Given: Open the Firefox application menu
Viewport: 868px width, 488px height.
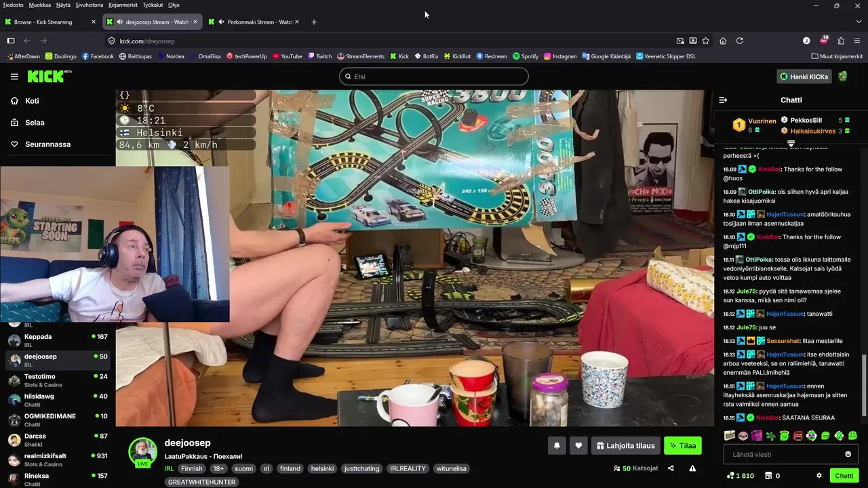Looking at the screenshot, I should [857, 41].
